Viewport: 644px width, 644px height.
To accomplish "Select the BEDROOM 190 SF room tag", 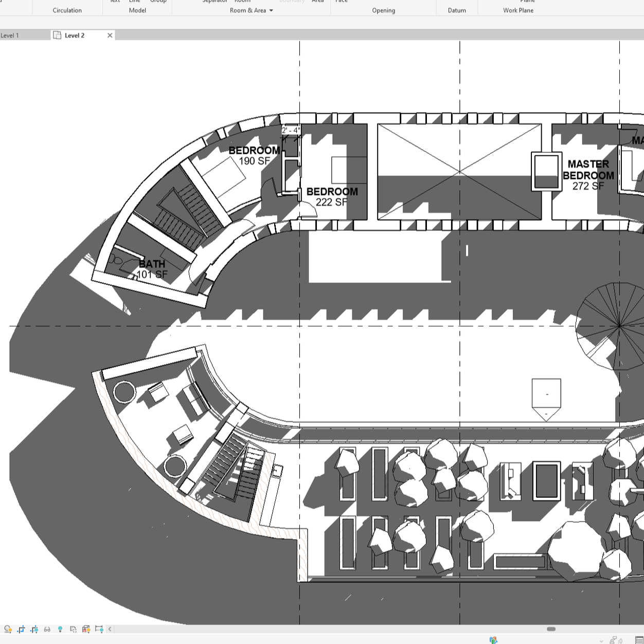I will coord(254,155).
